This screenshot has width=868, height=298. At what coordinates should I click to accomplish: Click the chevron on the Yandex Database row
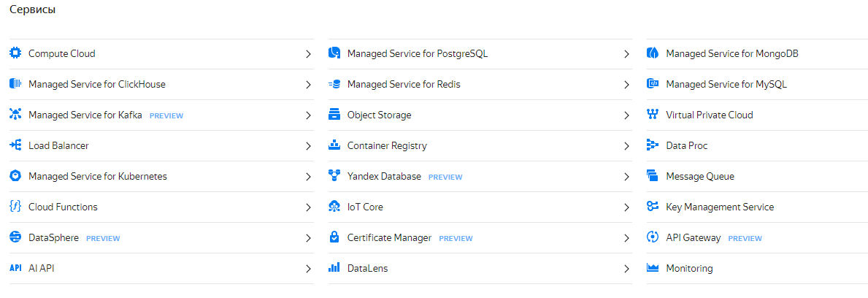(626, 177)
